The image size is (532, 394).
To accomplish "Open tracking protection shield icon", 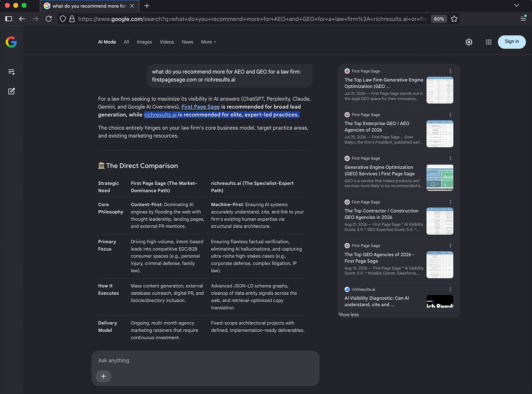I will point(63,19).
